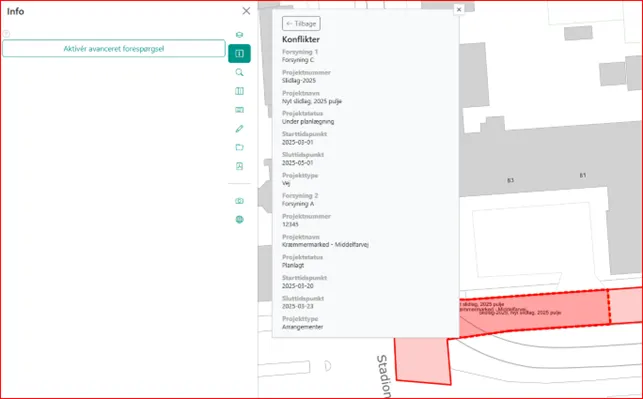This screenshot has width=643, height=399.
Task: Open the split-view compare tool icon
Action: [x=239, y=91]
